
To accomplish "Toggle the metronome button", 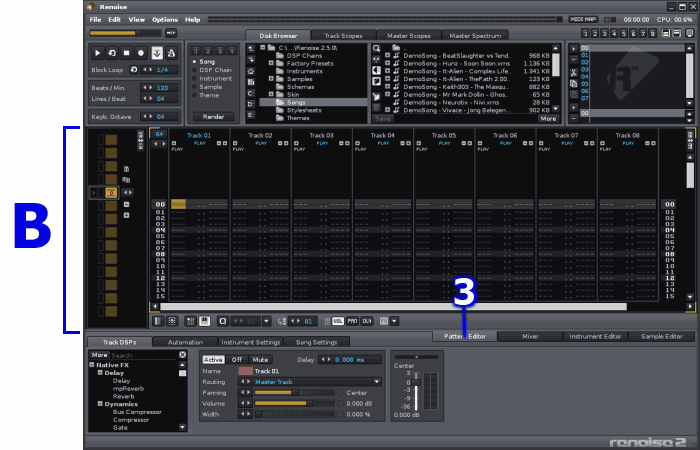I will click(x=171, y=53).
